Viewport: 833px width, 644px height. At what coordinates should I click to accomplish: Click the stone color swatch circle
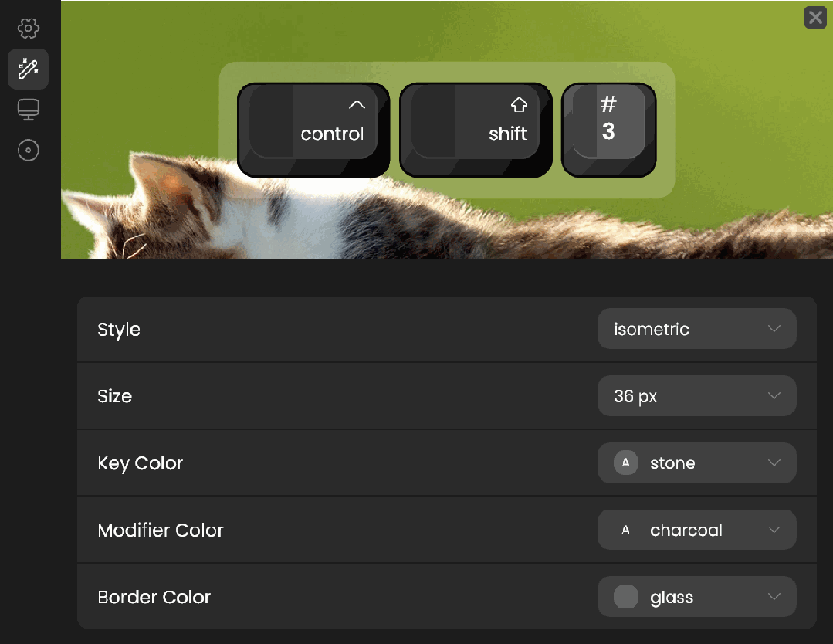pos(626,463)
